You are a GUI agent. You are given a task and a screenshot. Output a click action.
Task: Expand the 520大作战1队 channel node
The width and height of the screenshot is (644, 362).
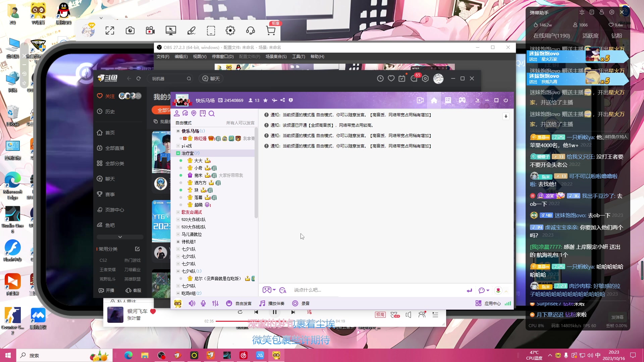point(178,220)
